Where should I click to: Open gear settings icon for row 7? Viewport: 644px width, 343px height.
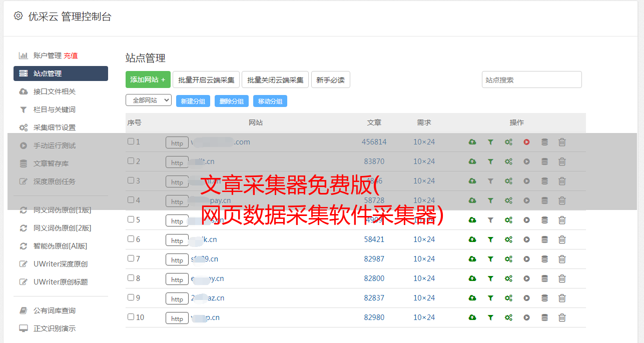[x=508, y=259]
